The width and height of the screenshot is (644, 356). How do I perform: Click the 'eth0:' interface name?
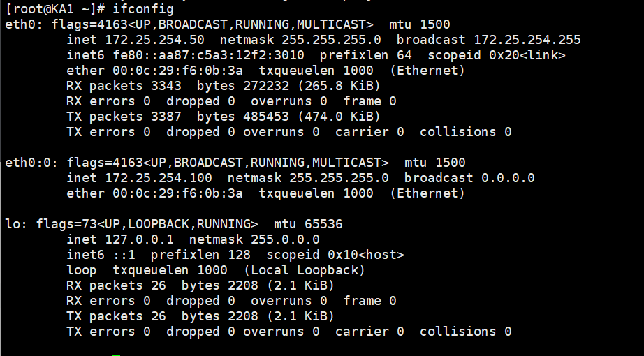[x=24, y=24]
